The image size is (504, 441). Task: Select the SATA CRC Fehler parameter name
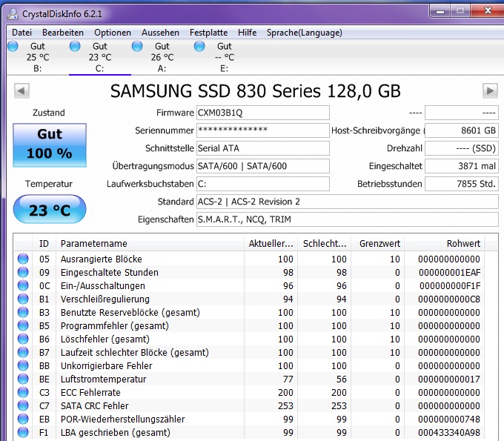pyautogui.click(x=95, y=406)
